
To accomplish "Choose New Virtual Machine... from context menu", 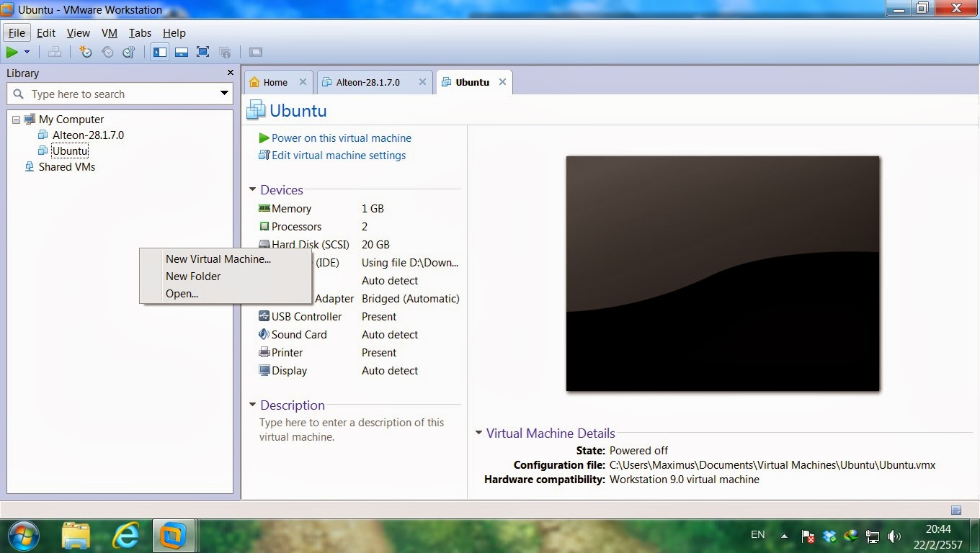I will pyautogui.click(x=226, y=259).
